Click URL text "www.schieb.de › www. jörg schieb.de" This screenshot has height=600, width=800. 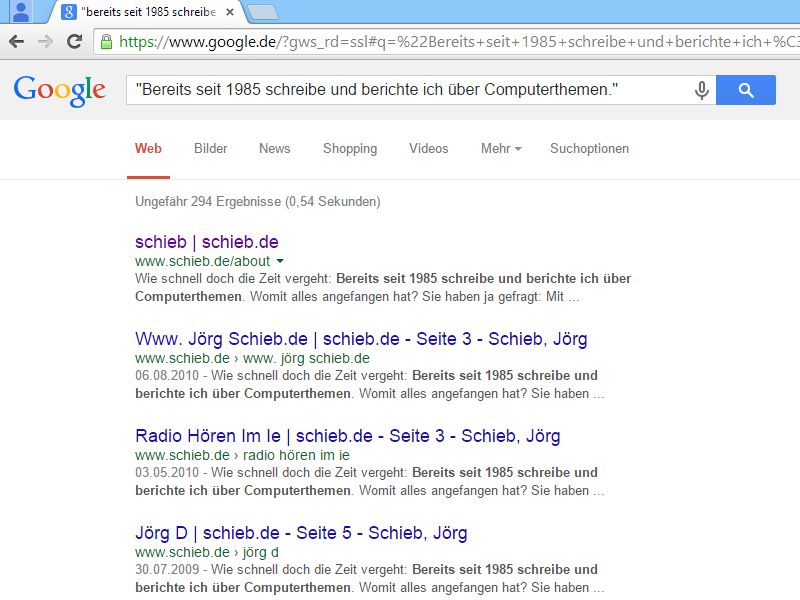pyautogui.click(x=253, y=358)
